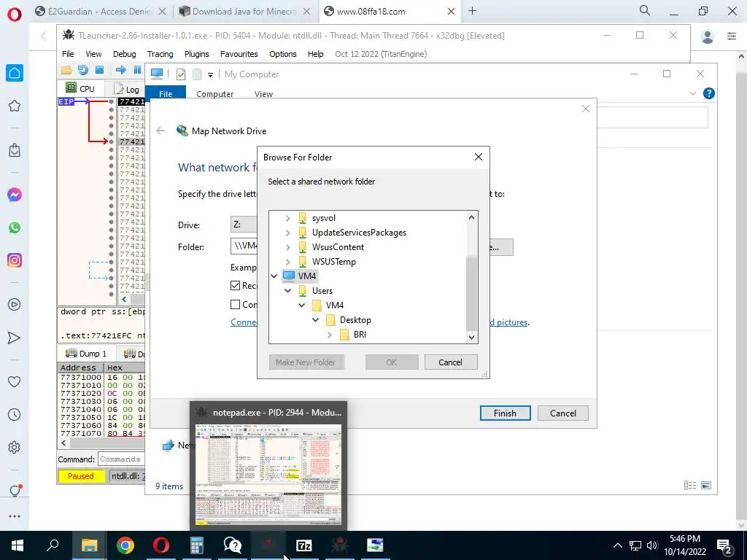This screenshot has width=747, height=560.
Task: Click Cancel in Browse For Folder
Action: click(x=450, y=362)
